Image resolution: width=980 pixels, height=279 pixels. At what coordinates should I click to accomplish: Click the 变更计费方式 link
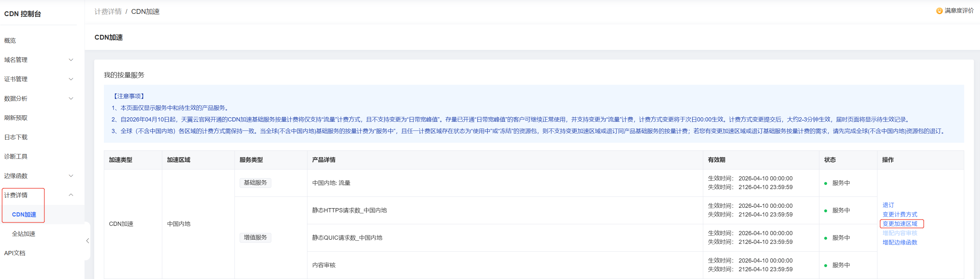(x=900, y=214)
